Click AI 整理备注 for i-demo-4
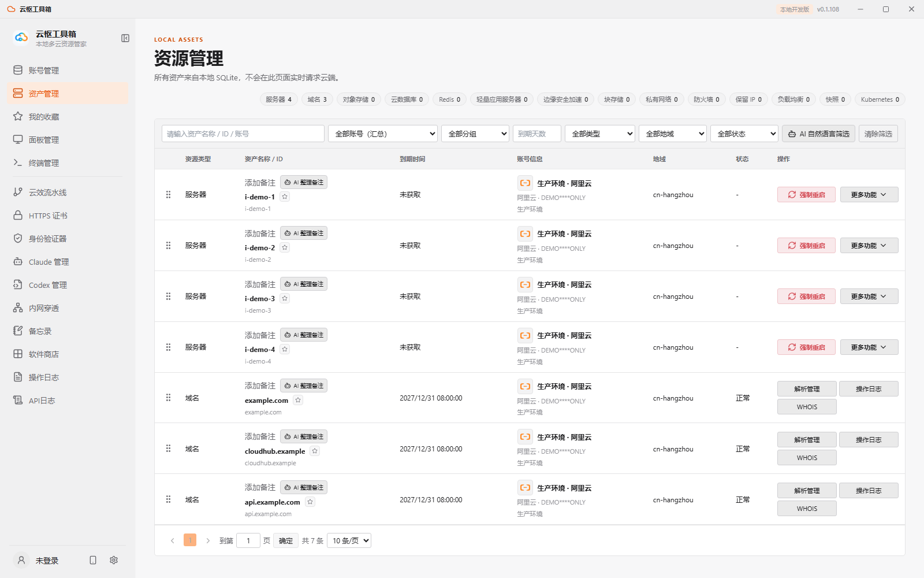The image size is (924, 578). [x=304, y=335]
